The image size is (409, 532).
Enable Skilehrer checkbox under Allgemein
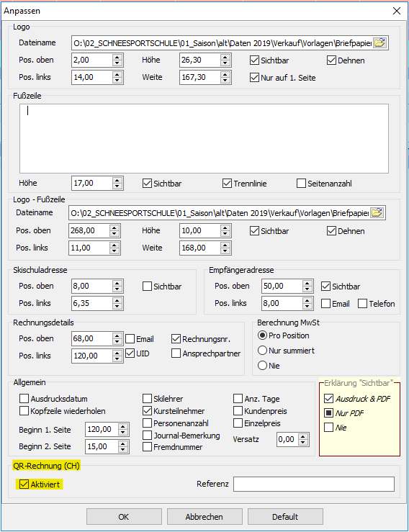(x=148, y=399)
